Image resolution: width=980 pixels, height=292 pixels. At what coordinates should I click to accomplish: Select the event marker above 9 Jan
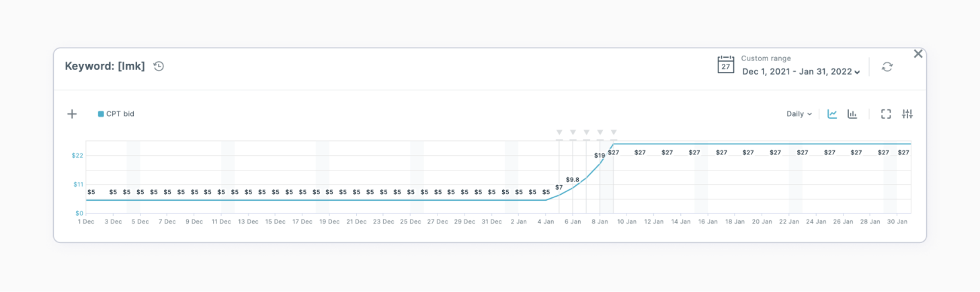tap(614, 133)
